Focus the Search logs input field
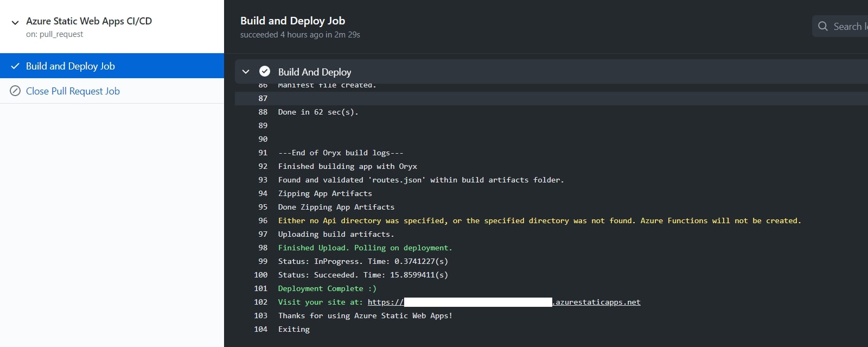Viewport: 868px width, 347px height. pos(840,26)
